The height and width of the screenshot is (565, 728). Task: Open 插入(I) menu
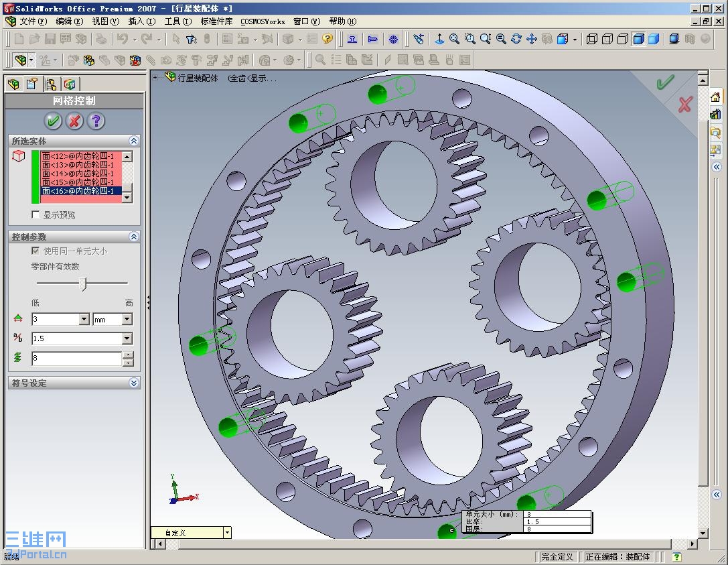(141, 21)
